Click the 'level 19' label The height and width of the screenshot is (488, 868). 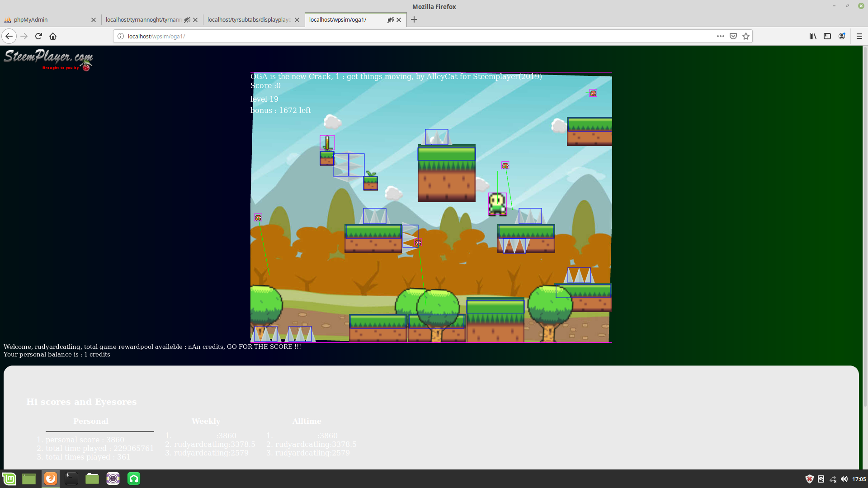pyautogui.click(x=264, y=99)
